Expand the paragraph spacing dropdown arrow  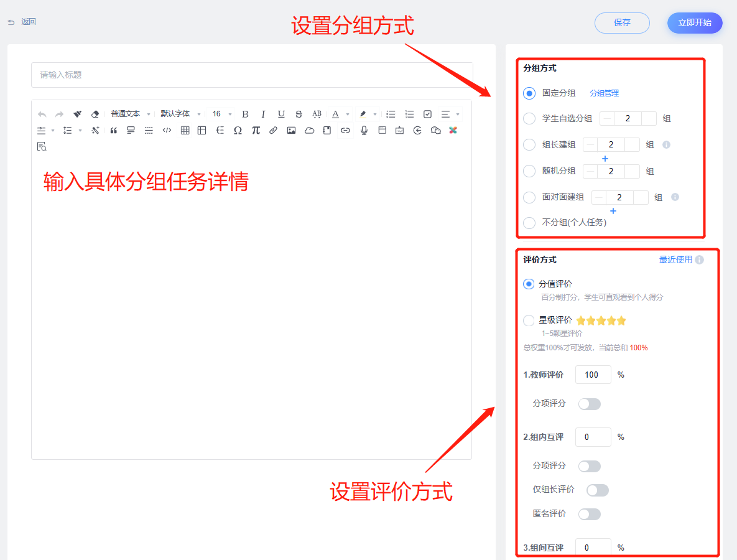[53, 130]
